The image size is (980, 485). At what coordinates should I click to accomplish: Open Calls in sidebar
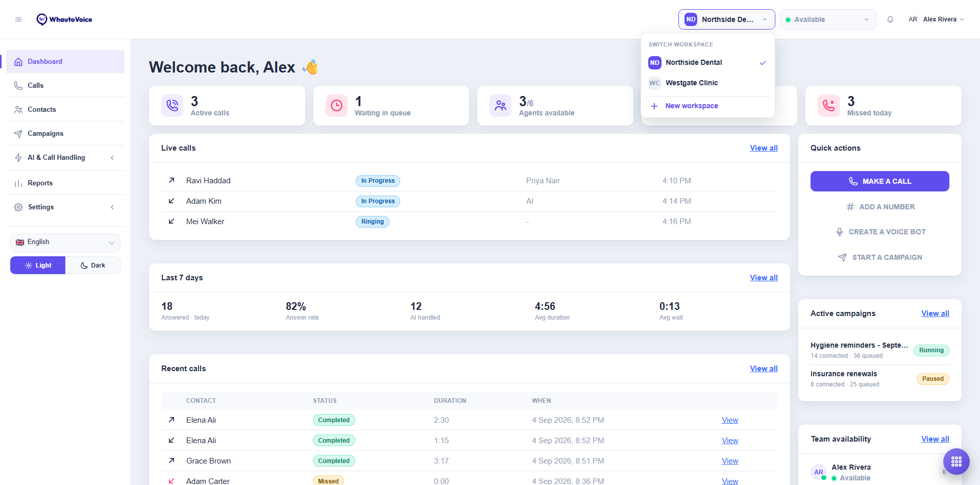coord(65,86)
